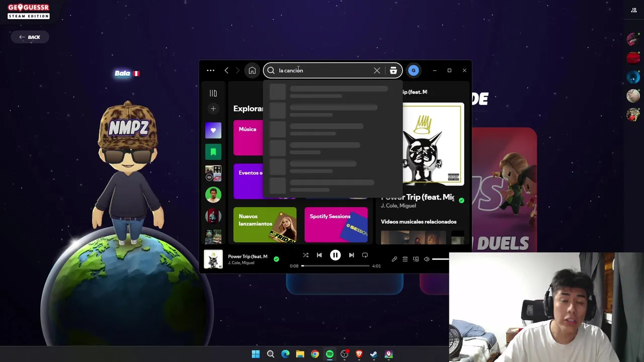This screenshot has height=362, width=644.
Task: Go back in Spotify navigation
Action: click(226, 70)
